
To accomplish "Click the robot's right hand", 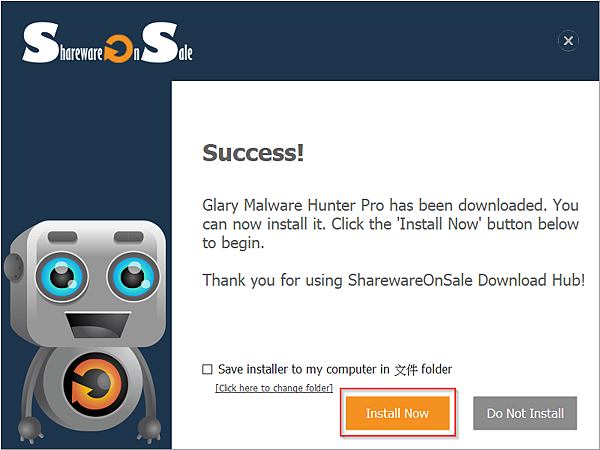I will [x=149, y=429].
